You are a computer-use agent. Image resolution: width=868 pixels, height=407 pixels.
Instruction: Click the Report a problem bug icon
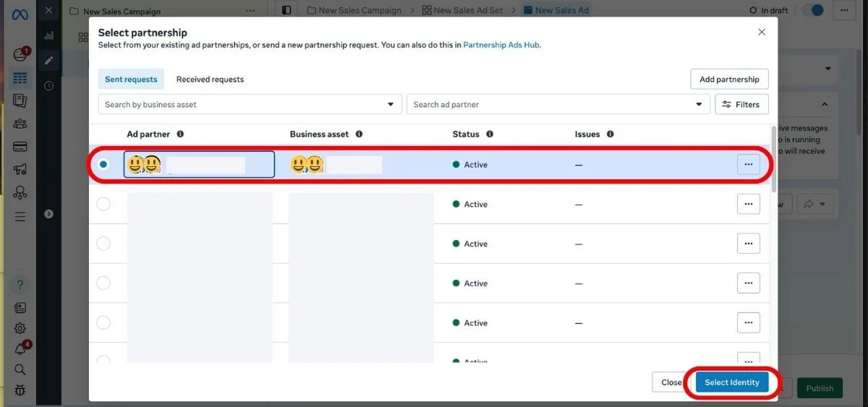(20, 390)
